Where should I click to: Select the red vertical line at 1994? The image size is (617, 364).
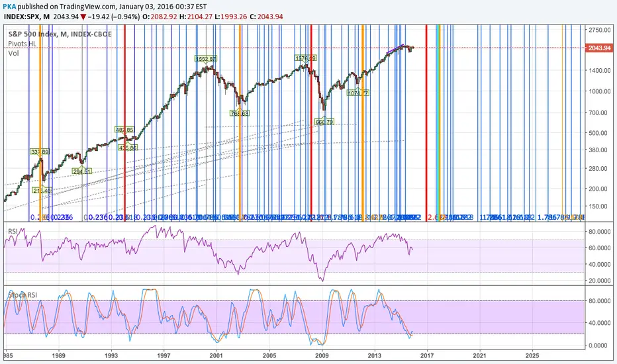[x=124, y=123]
